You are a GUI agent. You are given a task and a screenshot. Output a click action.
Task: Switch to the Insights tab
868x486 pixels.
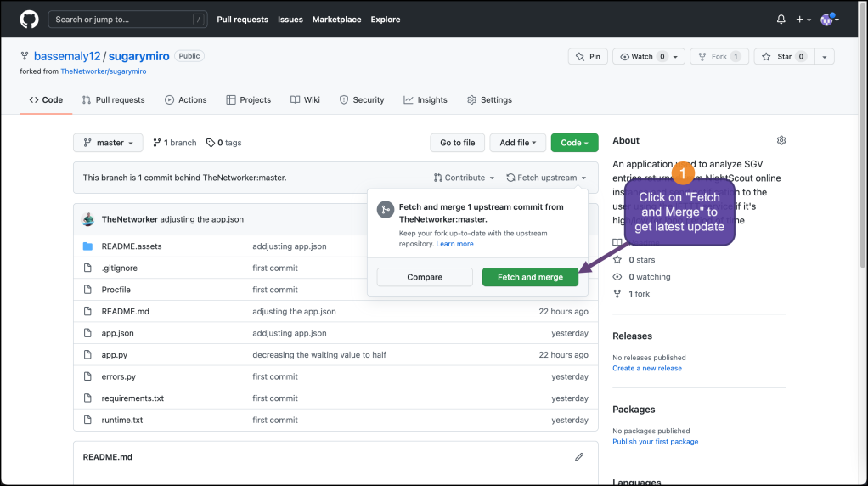[x=426, y=99]
